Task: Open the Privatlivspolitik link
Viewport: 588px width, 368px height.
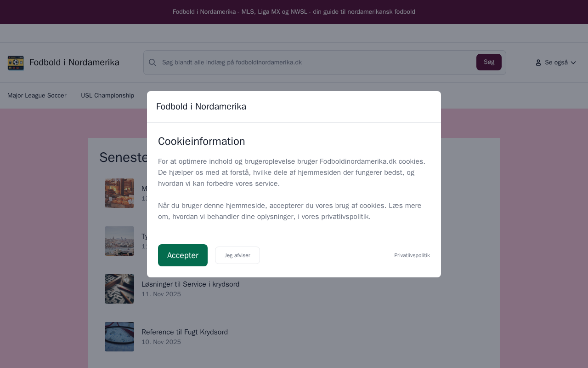Action: tap(412, 255)
